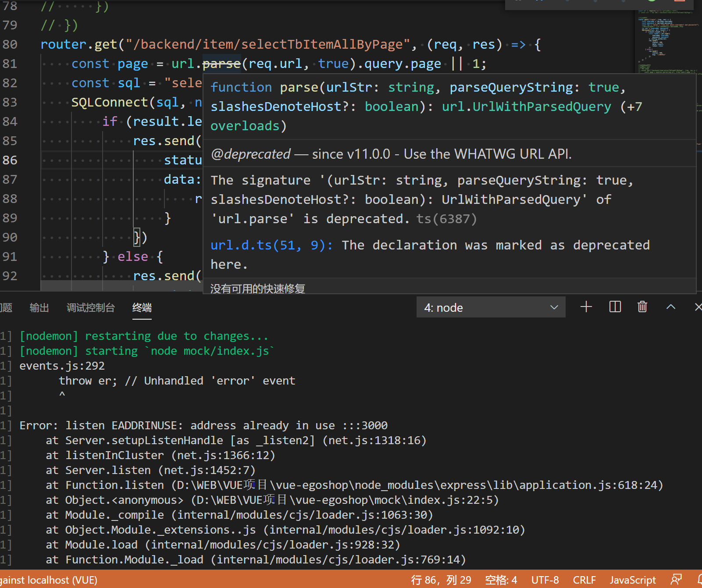Split the terminal panel
Viewport: 702px width, 588px height.
pos(615,307)
